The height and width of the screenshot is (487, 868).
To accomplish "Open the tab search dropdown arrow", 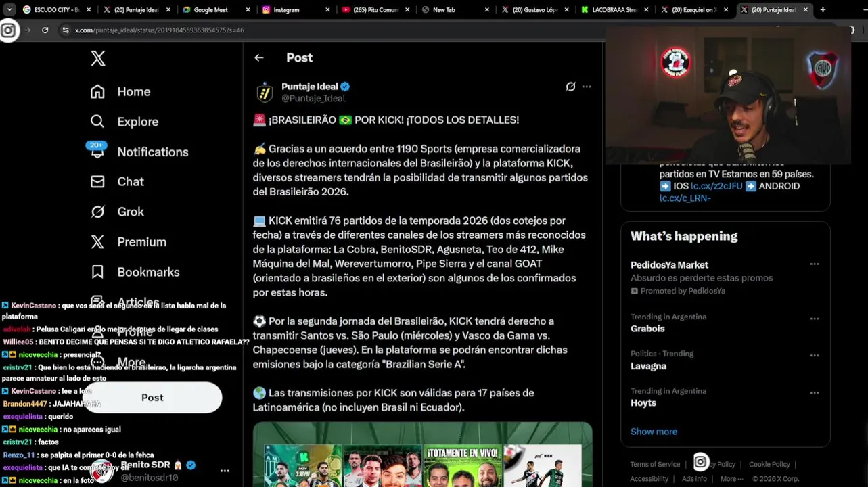I will click(x=9, y=10).
